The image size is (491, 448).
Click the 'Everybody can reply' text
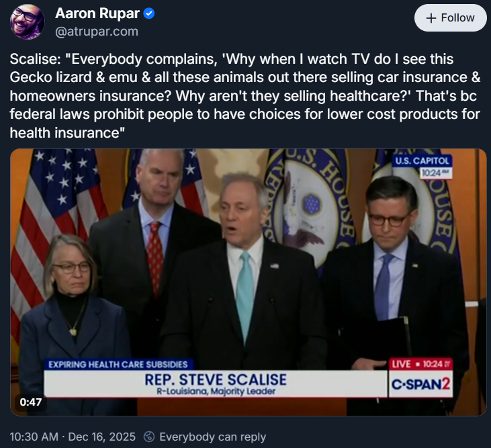click(212, 437)
